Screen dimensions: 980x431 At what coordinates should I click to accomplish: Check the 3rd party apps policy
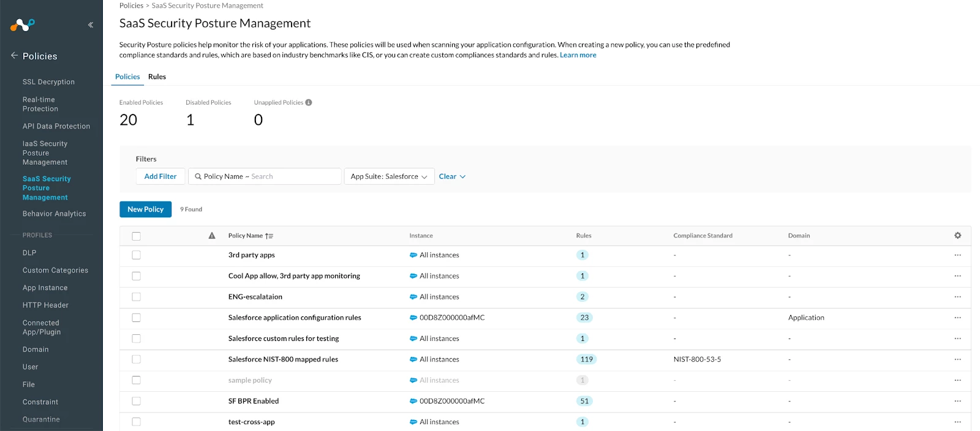136,255
